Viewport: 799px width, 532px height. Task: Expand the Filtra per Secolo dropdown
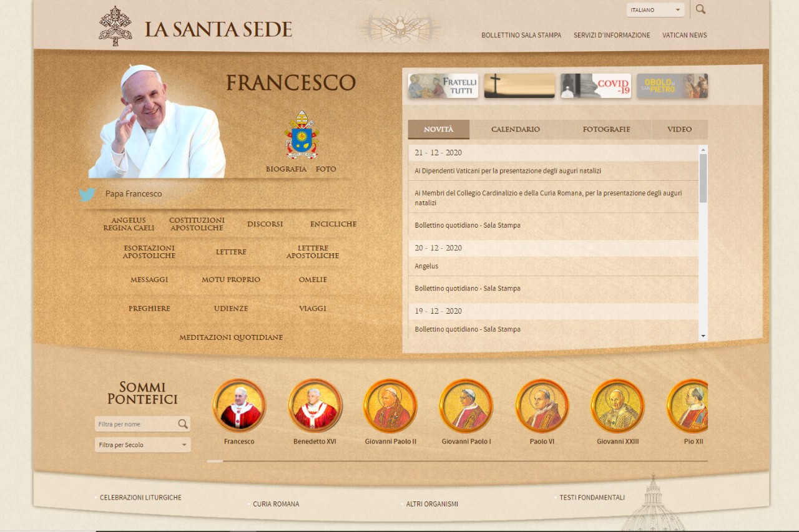point(142,445)
